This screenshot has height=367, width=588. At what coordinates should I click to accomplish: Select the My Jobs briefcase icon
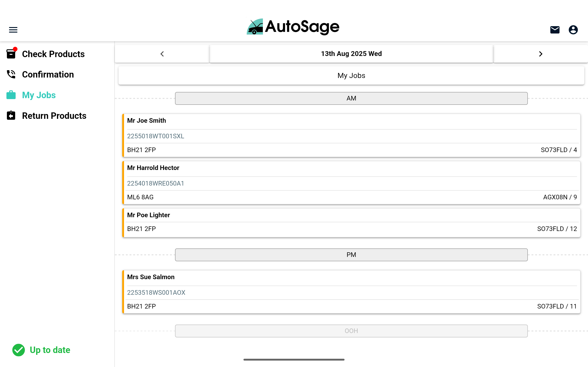pos(11,95)
